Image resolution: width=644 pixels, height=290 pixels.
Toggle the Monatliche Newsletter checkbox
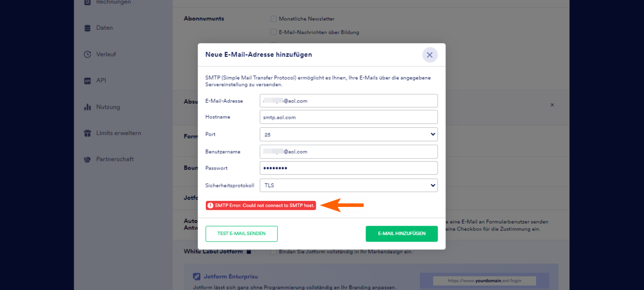(x=273, y=19)
